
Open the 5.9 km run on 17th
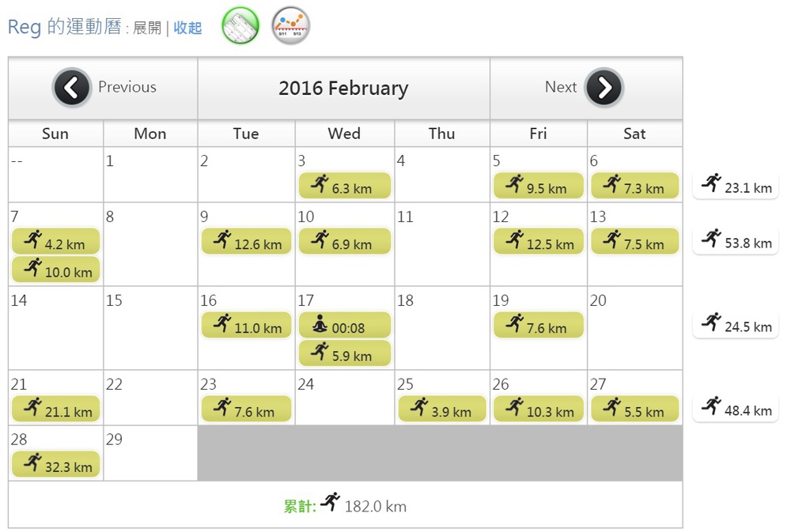pos(345,353)
